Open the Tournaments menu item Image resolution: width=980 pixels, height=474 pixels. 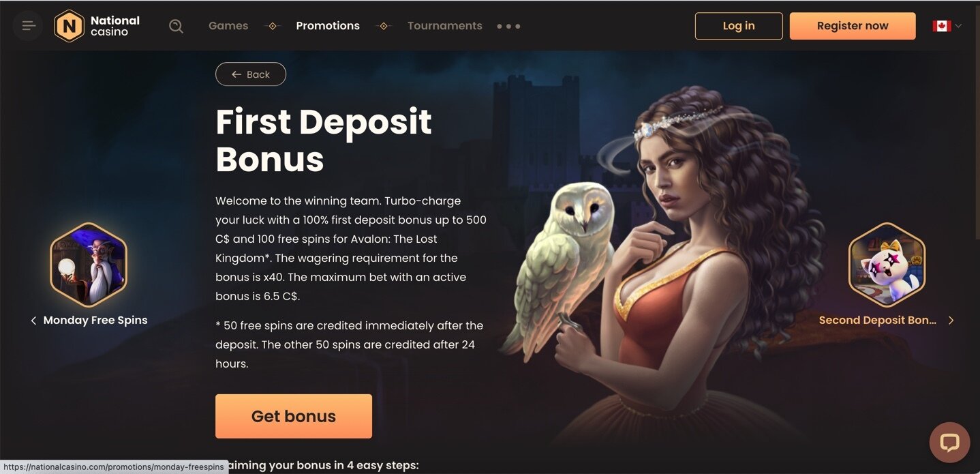coord(445,26)
